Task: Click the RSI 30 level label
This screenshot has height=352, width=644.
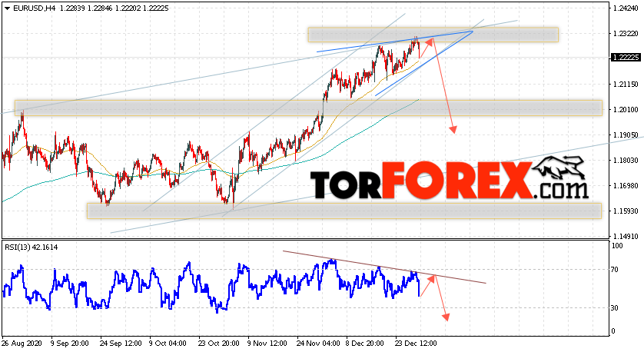Action: pyautogui.click(x=615, y=307)
